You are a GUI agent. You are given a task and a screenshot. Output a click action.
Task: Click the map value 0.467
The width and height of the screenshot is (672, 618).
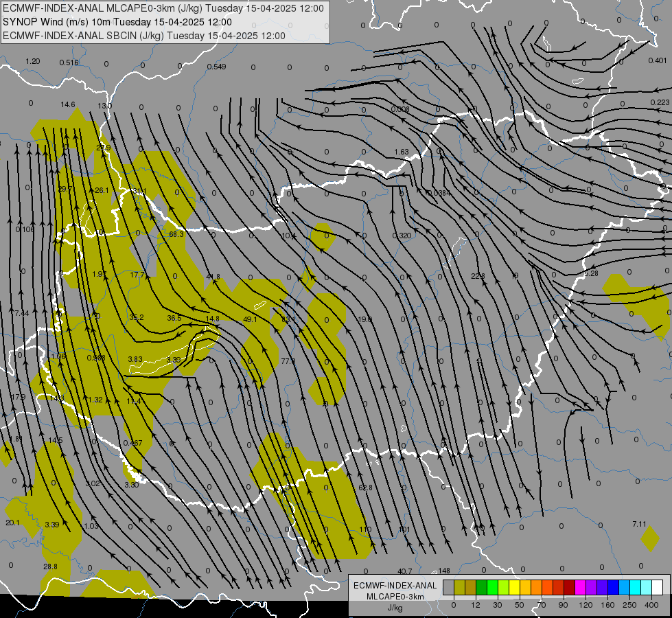point(132,443)
